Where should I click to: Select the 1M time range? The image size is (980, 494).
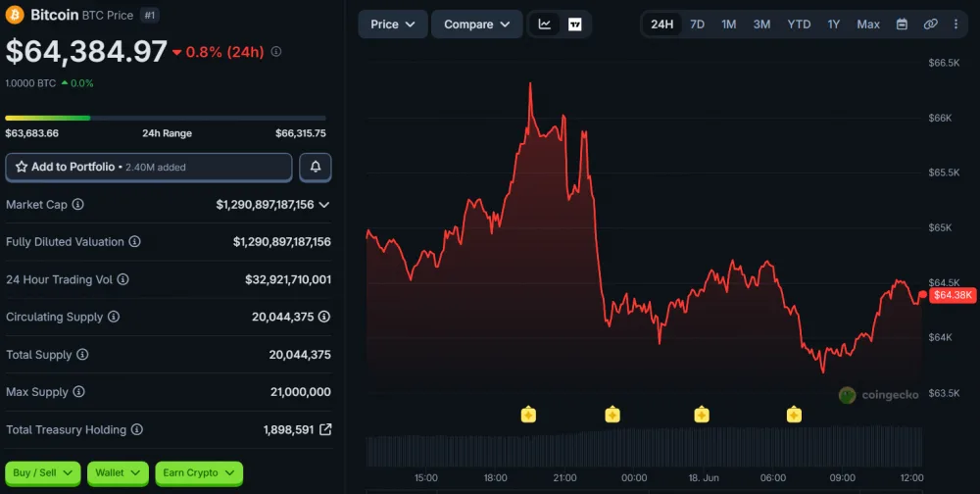[729, 25]
